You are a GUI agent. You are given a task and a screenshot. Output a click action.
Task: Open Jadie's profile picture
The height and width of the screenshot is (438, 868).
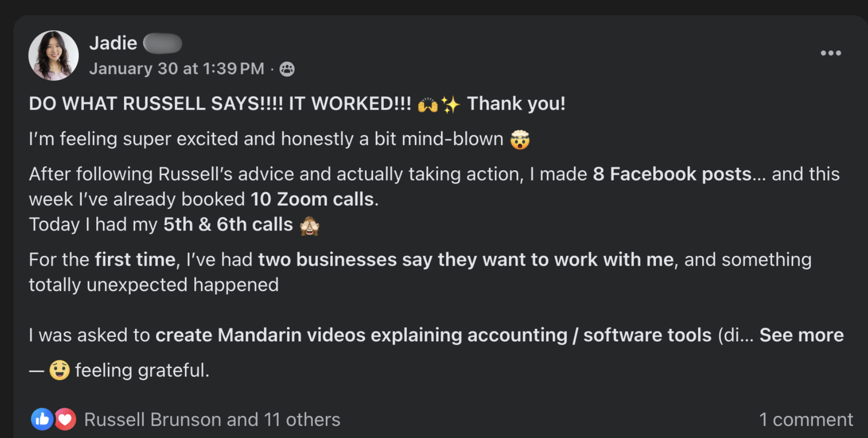point(53,55)
